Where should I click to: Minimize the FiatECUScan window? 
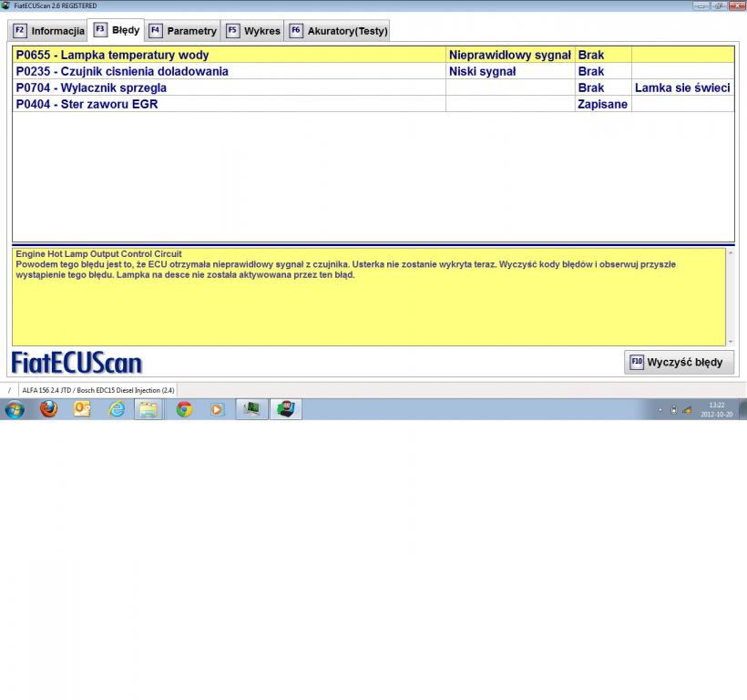coord(701,5)
